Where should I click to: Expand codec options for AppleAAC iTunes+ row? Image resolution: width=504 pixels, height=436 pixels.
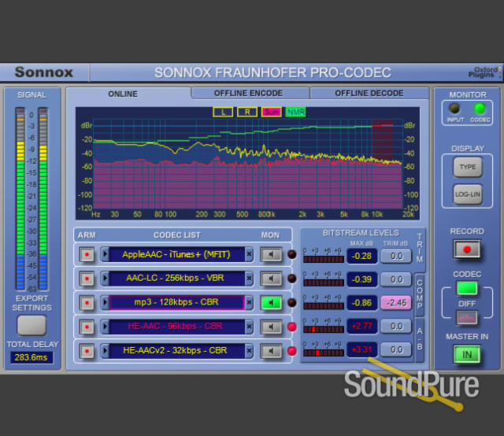pos(105,254)
